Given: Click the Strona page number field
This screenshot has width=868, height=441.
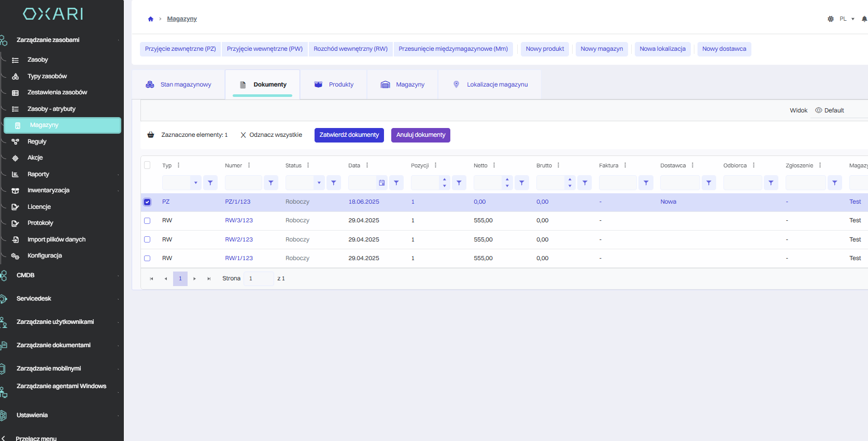Looking at the screenshot, I should tap(258, 279).
